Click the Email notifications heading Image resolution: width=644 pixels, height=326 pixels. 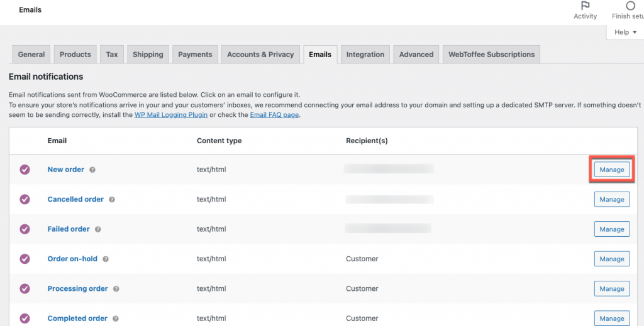pyautogui.click(x=46, y=77)
